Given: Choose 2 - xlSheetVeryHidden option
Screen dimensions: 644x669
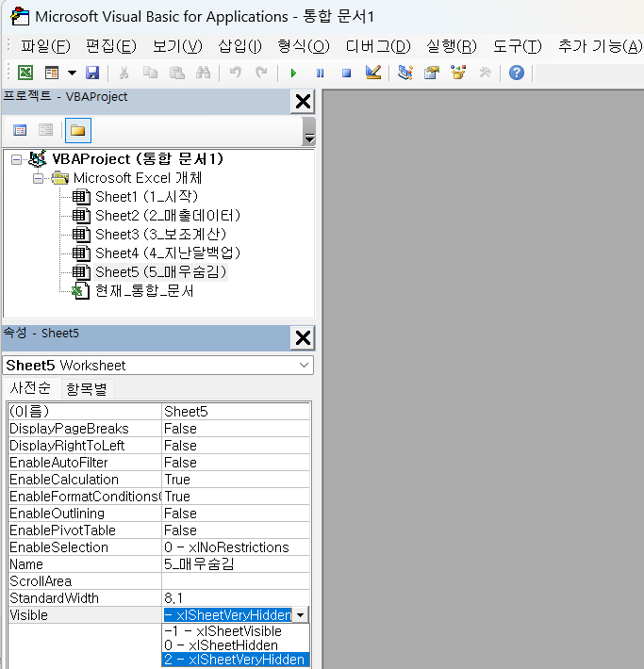Looking at the screenshot, I should point(236,660).
